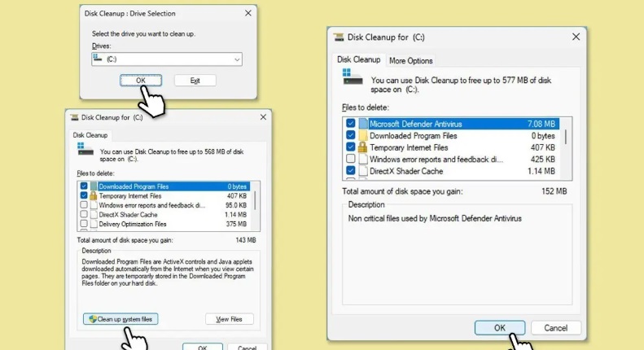Click Clean up system files button
Screen dimensions: 644x350
(120, 319)
